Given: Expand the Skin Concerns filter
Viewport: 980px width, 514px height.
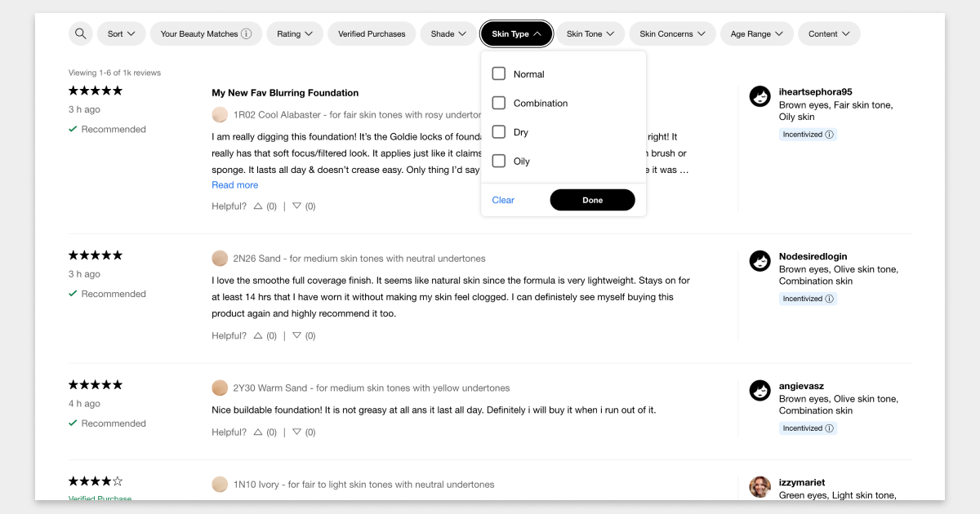Looking at the screenshot, I should pyautogui.click(x=672, y=33).
